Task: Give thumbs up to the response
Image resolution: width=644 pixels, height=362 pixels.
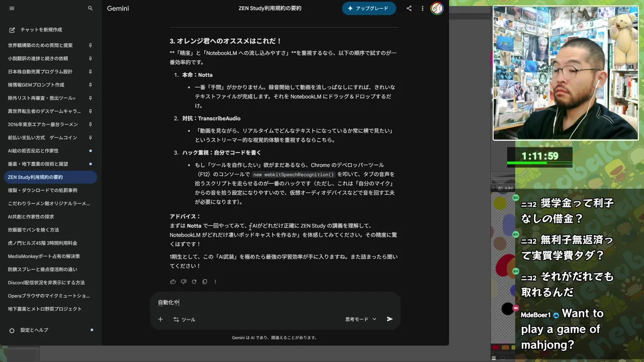Action: (x=173, y=282)
